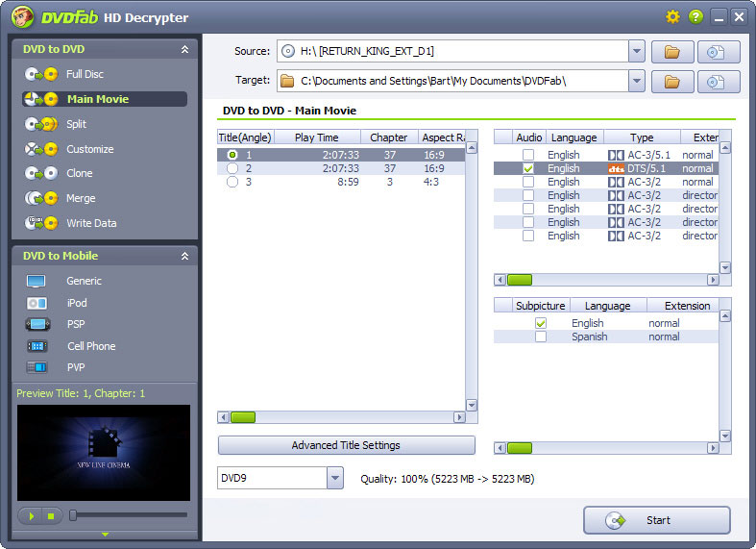Click the preview seek slider handle
Viewport: 756px width, 549px height.
[x=73, y=515]
